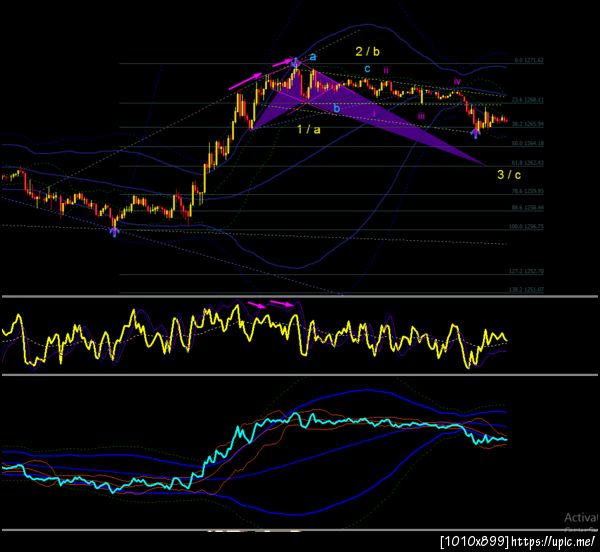Click the cyan "a" sub-wave label
This screenshot has width=600, height=552.
click(x=313, y=57)
